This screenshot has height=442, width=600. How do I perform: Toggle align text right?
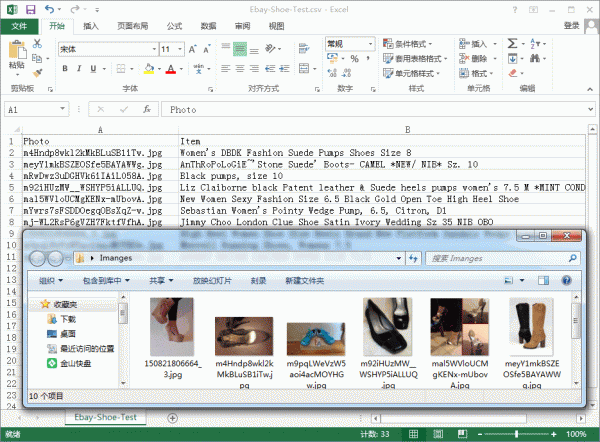254,69
